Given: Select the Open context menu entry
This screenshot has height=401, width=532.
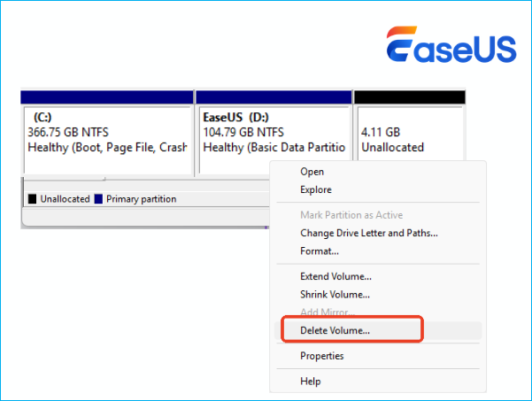Looking at the screenshot, I should click(378, 172).
